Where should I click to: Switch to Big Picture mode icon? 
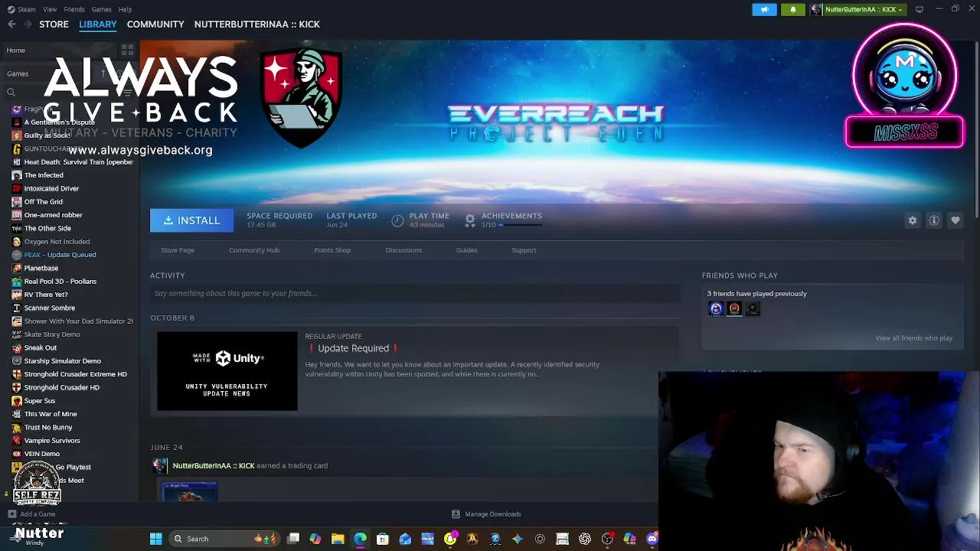click(920, 9)
